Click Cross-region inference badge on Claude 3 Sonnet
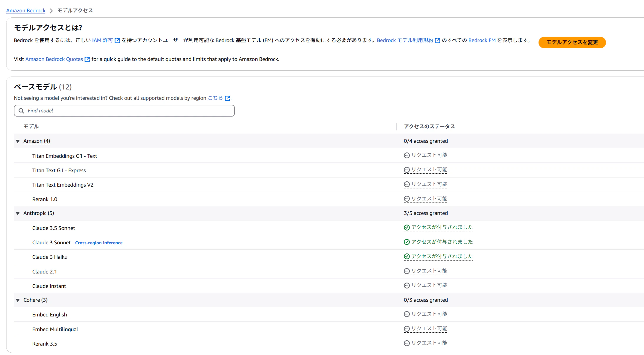The height and width of the screenshot is (355, 644). [x=99, y=243]
